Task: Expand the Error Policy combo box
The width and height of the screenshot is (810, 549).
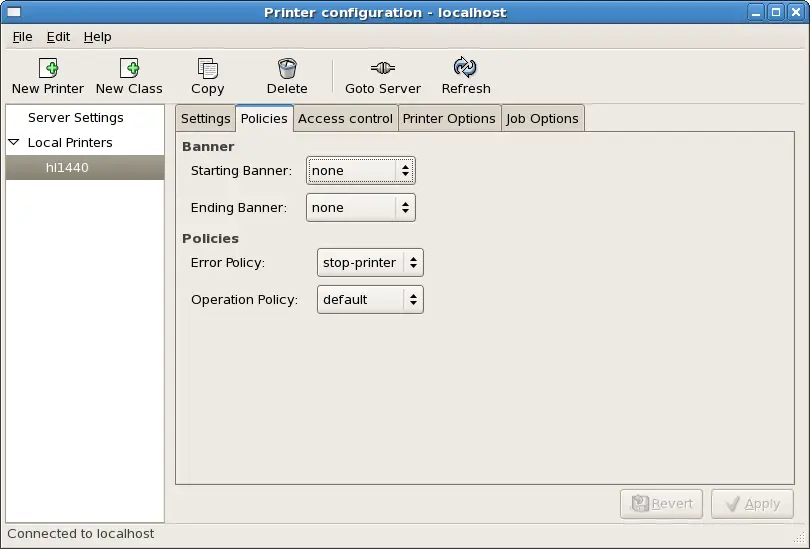Action: point(370,263)
